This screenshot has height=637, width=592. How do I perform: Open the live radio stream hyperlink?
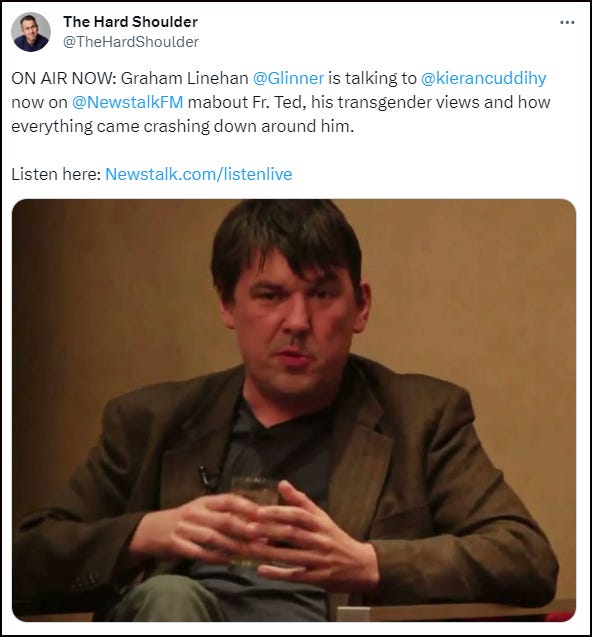(x=199, y=174)
